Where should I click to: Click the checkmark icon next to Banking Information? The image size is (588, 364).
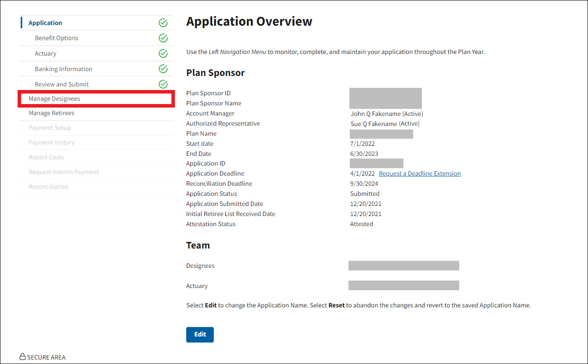pos(163,69)
